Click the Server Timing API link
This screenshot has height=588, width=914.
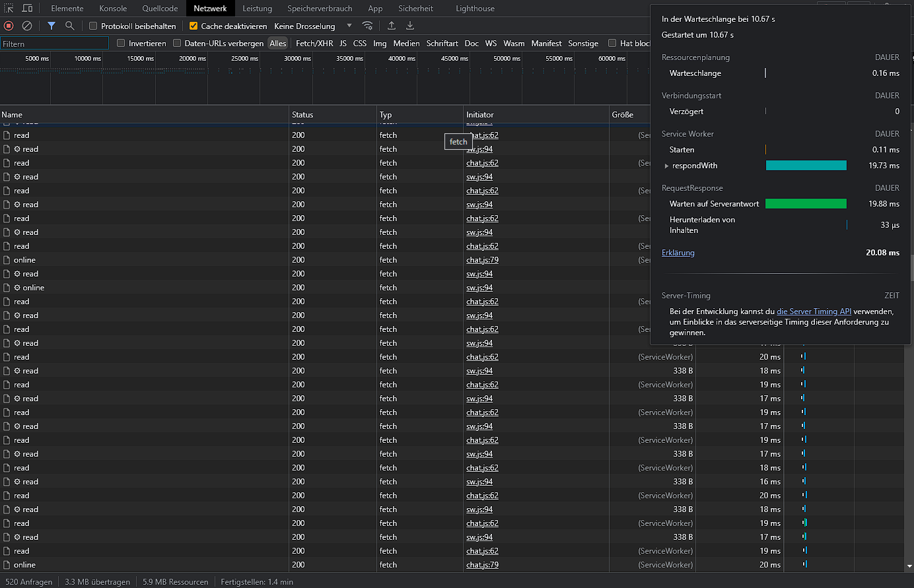(814, 311)
